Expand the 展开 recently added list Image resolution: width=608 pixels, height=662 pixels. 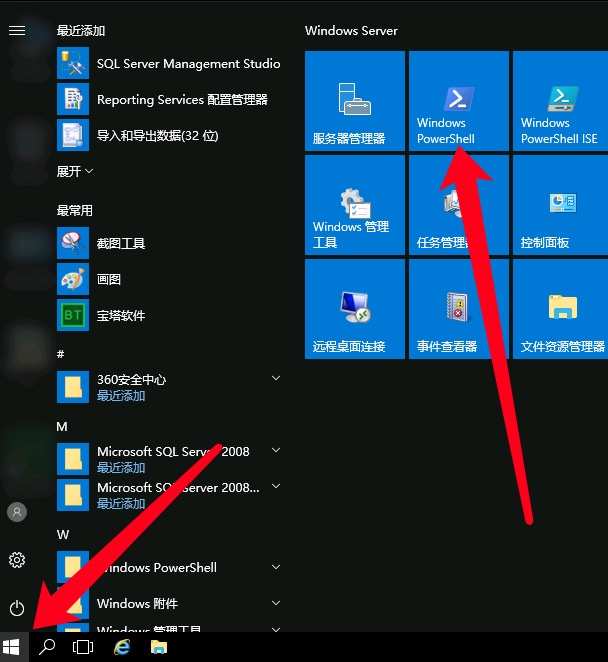75,171
